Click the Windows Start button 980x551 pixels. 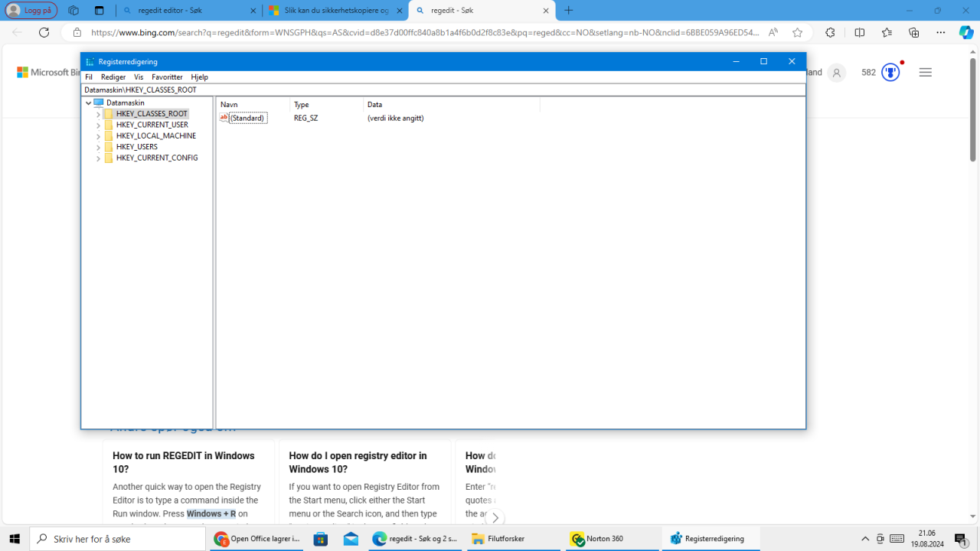[15, 539]
